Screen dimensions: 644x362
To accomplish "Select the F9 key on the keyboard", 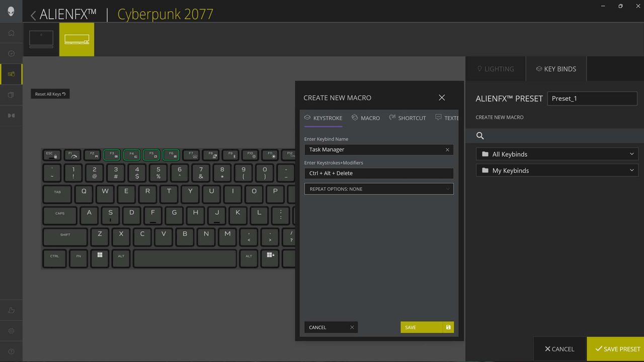I will (x=230, y=155).
